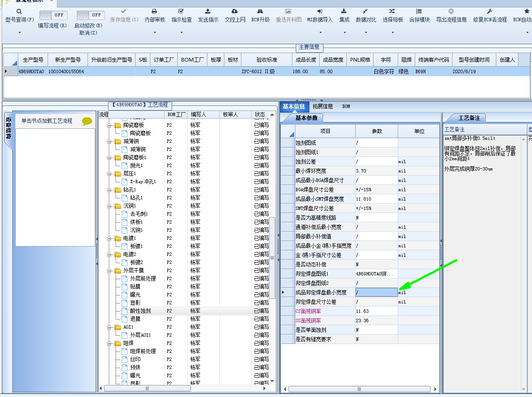Click the MI数据导入 import icon
Image resolution: width=532 pixels, height=397 pixels.
point(320,11)
